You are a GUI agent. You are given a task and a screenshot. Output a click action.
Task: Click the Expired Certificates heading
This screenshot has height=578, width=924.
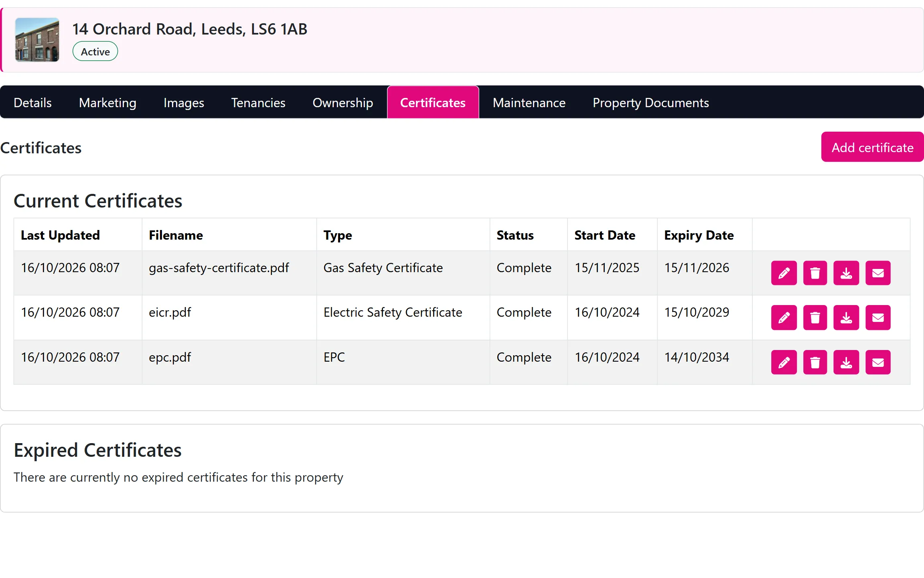click(97, 450)
